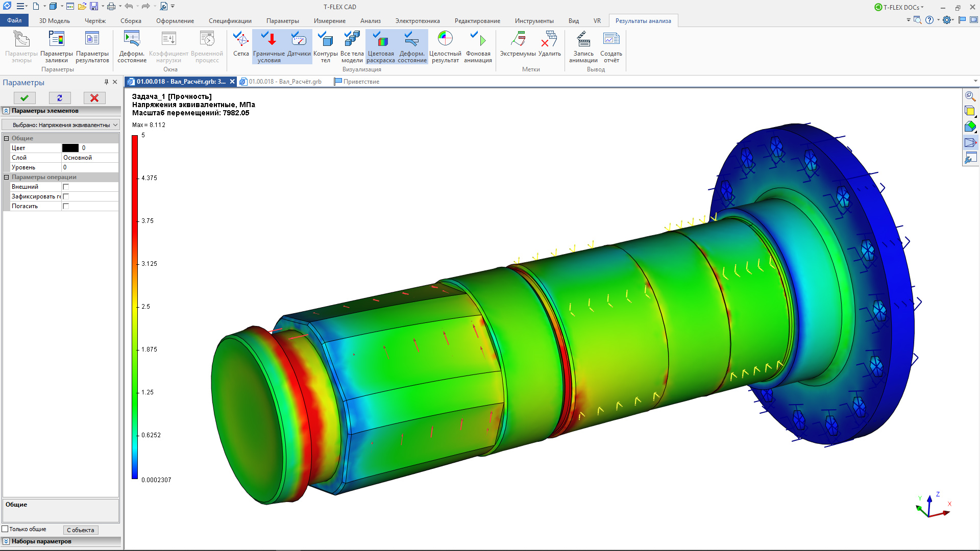Image resolution: width=980 pixels, height=551 pixels.
Task: Open the Выбрано: Напряжения эквивалентные dropdown
Action: coord(61,125)
